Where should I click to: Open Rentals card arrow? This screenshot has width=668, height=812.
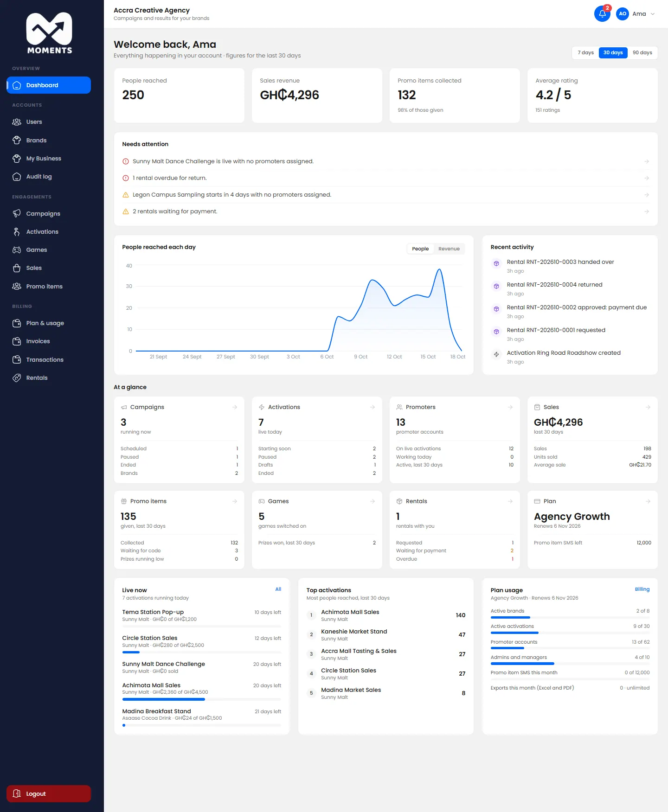(x=510, y=501)
